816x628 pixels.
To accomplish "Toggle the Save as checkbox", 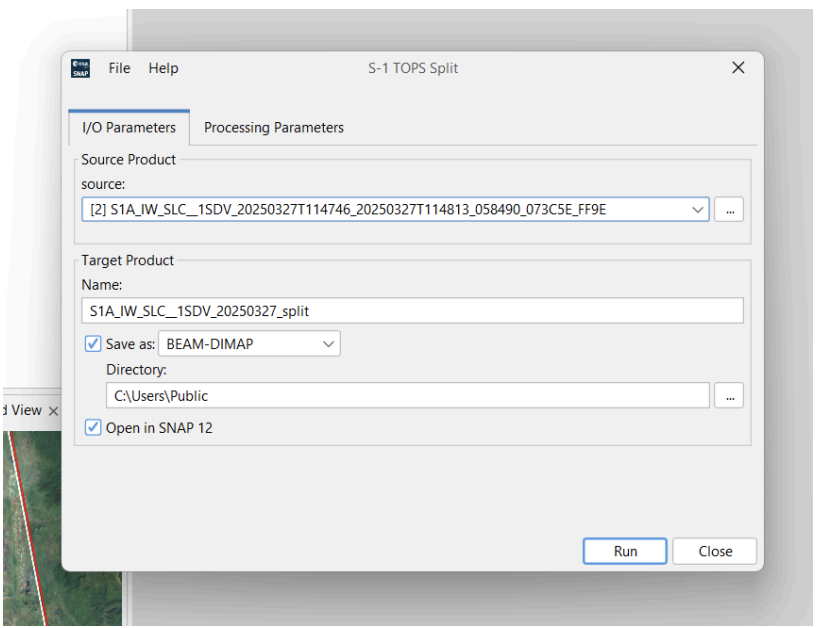I will click(93, 344).
